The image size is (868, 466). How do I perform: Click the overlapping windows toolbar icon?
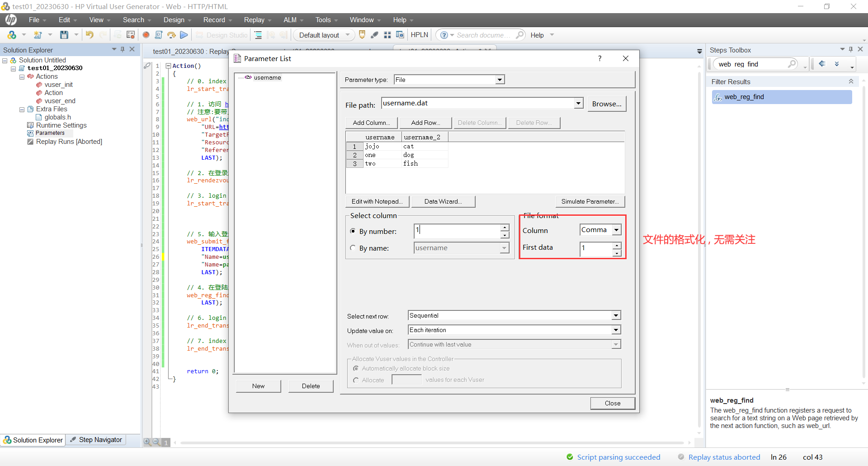(x=400, y=35)
